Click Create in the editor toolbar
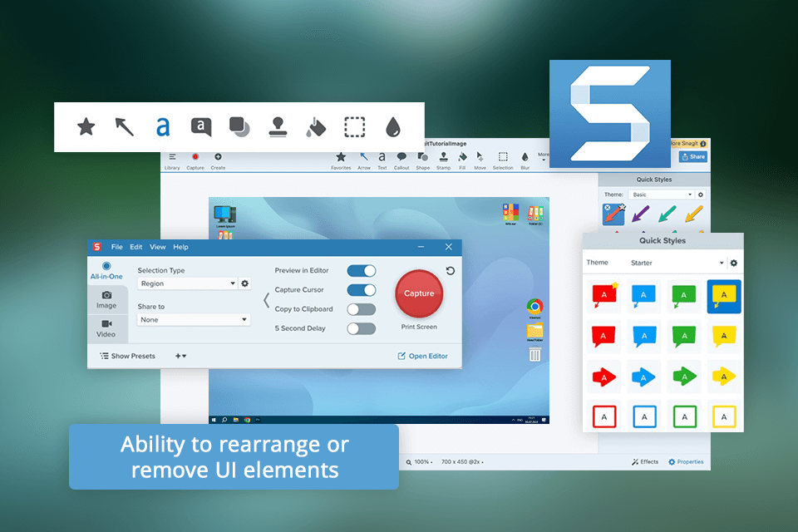 pos(218,161)
